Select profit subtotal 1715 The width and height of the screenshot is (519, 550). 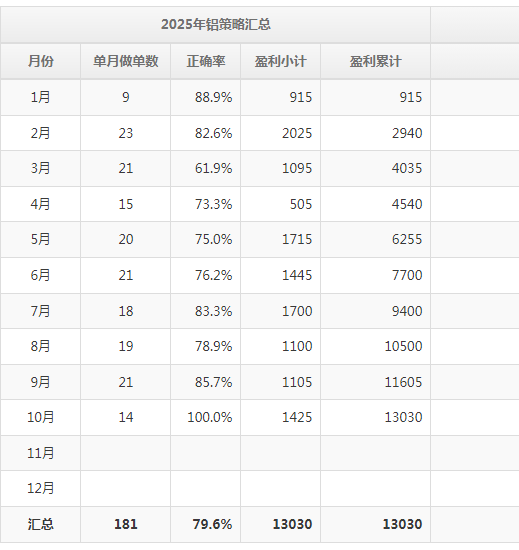pyautogui.click(x=297, y=239)
